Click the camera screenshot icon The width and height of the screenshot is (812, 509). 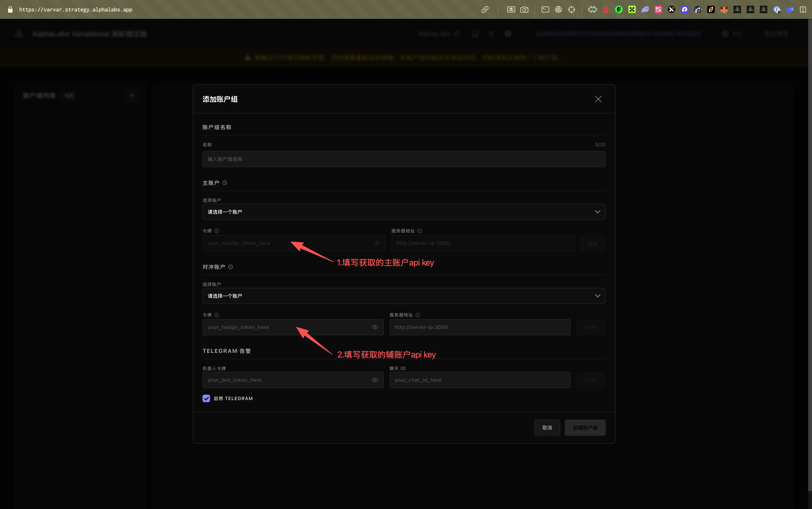click(x=524, y=9)
